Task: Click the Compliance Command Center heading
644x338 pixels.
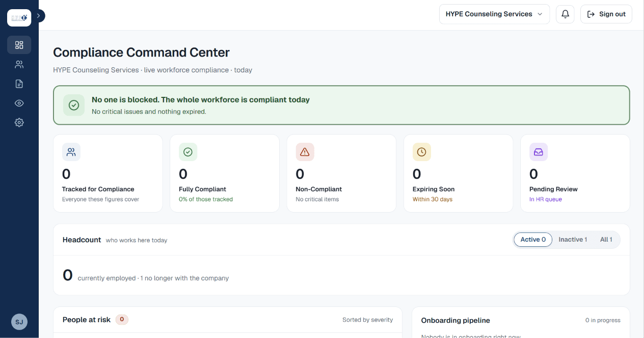Action: pyautogui.click(x=141, y=53)
